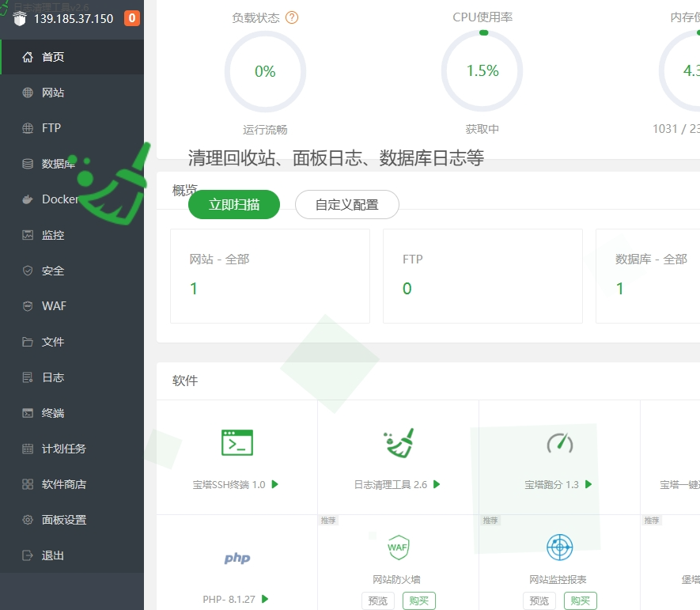Open the 网站 - 全部 overview card
This screenshot has width=700, height=610.
pos(270,276)
